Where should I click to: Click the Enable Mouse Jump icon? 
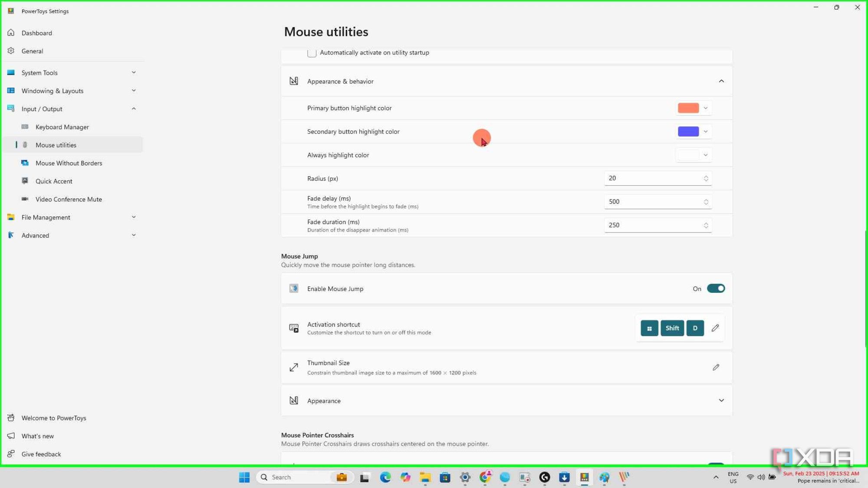pyautogui.click(x=294, y=288)
